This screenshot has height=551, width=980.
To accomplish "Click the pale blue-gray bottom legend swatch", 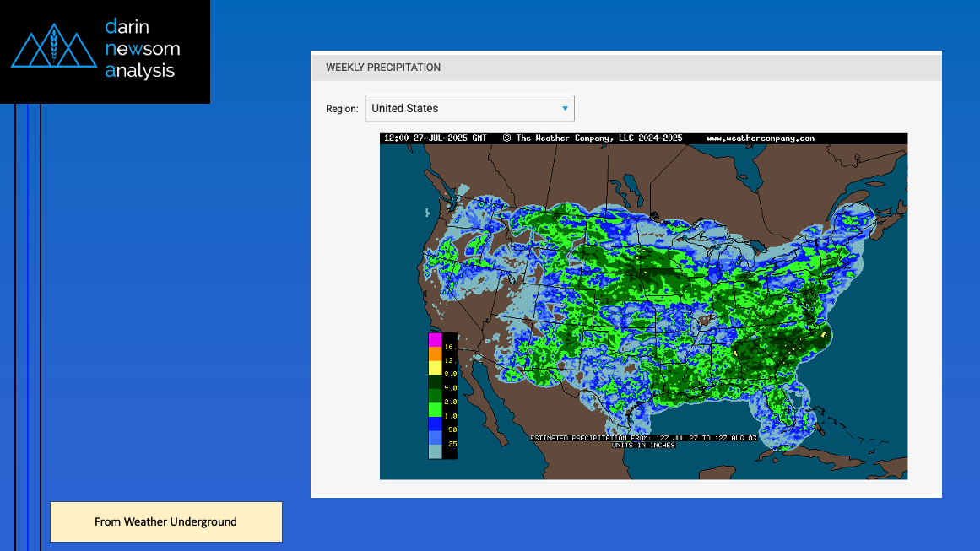I will pos(435,451).
